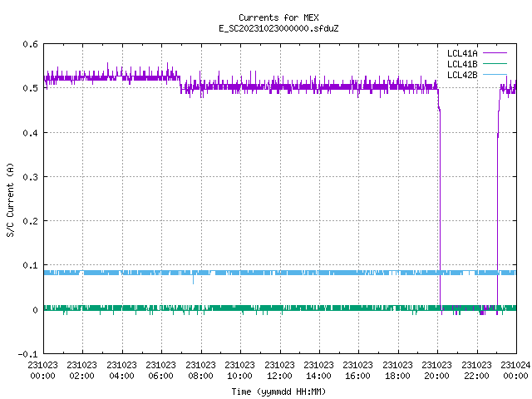The height and width of the screenshot is (399, 532).
Task: Click the 231023 16:00 x-axis tick label
Action: tap(357, 371)
